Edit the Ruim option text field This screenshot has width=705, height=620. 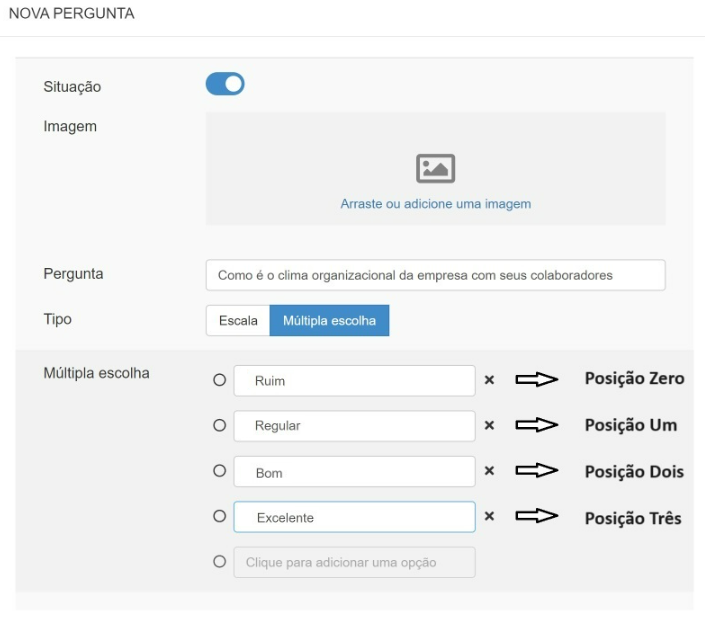[354, 380]
